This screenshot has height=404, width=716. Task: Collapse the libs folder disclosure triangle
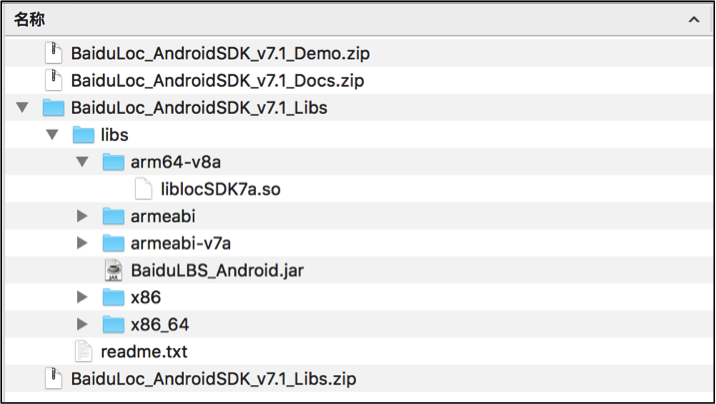(x=52, y=135)
